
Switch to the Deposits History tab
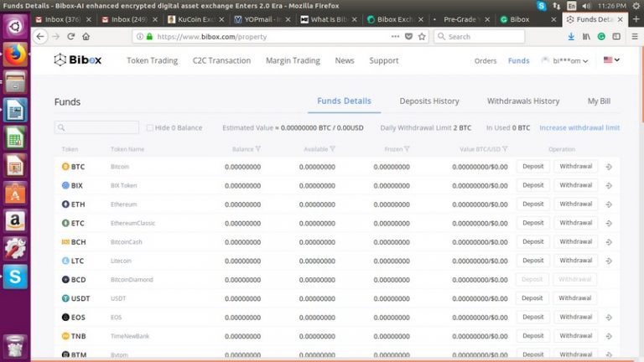tap(429, 101)
